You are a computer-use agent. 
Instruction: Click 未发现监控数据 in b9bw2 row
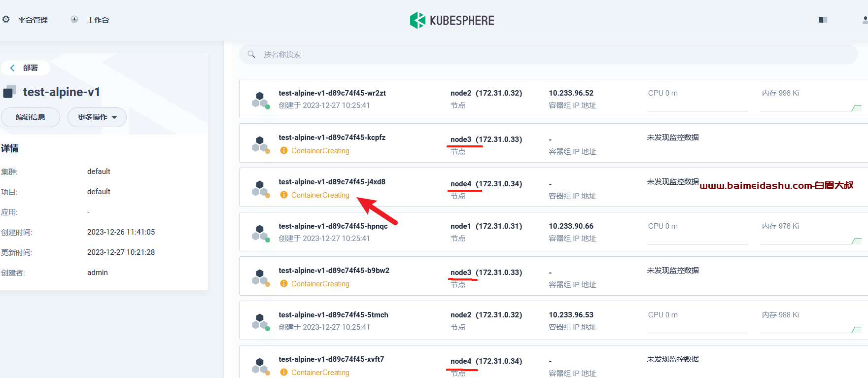tap(673, 271)
